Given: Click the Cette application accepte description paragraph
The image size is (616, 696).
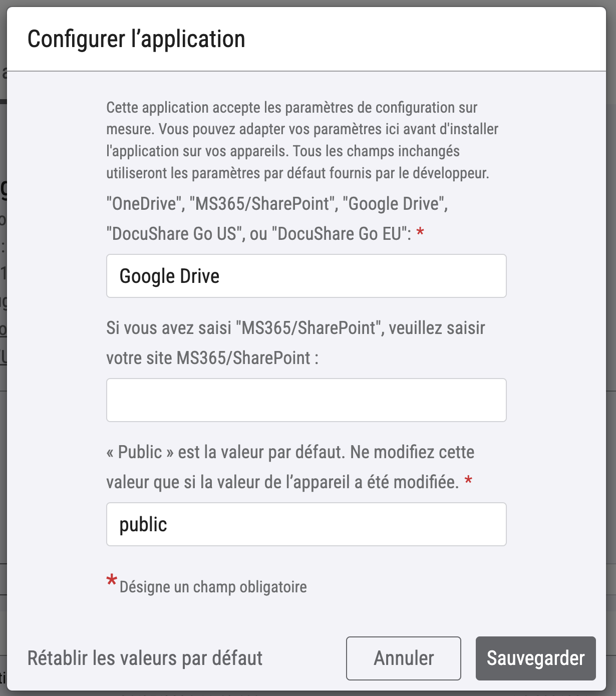Looking at the screenshot, I should pos(302,140).
